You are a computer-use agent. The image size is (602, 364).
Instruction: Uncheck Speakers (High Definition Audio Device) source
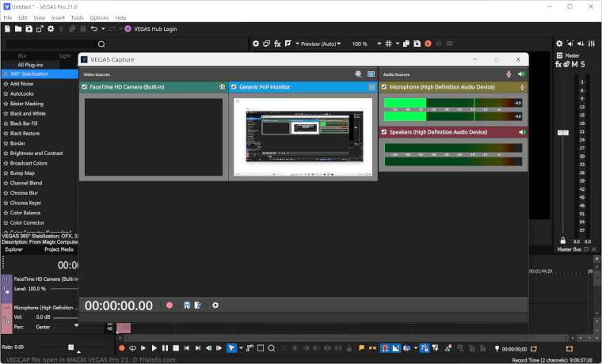pyautogui.click(x=384, y=132)
